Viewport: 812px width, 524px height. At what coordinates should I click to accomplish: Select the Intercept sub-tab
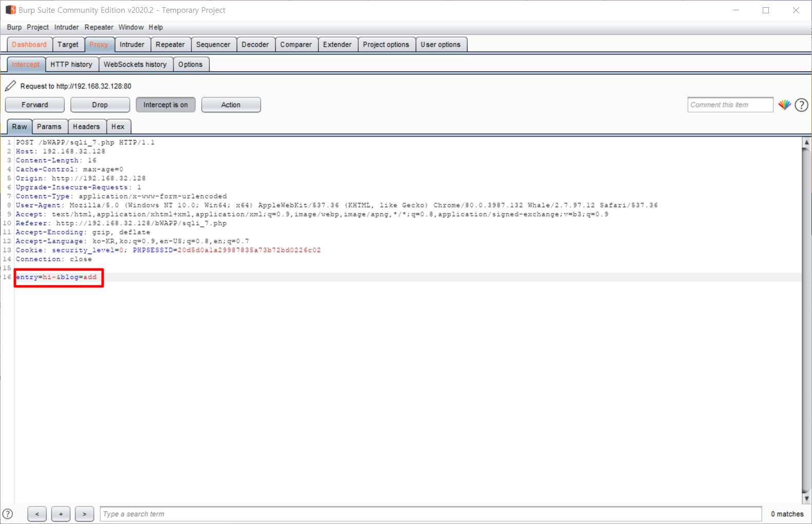[26, 64]
